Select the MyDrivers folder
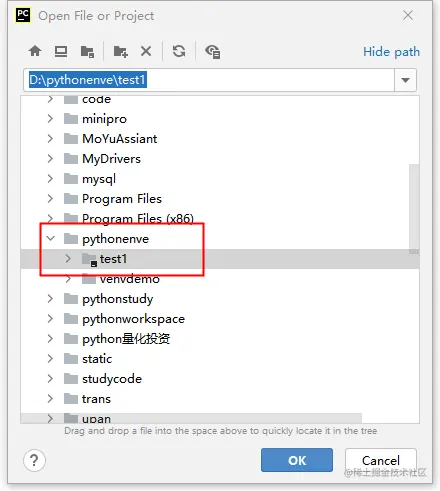The height and width of the screenshot is (491, 440). point(111,159)
